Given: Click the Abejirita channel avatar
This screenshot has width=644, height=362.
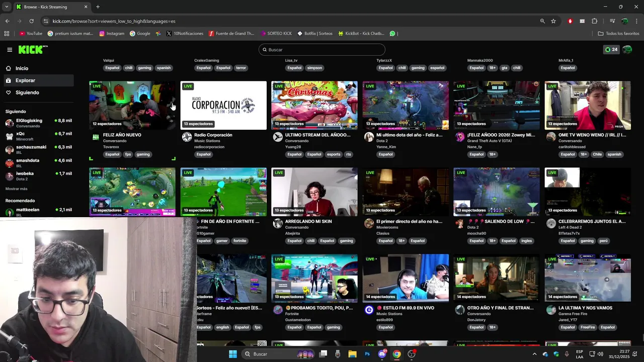Looking at the screenshot, I should [278, 224].
